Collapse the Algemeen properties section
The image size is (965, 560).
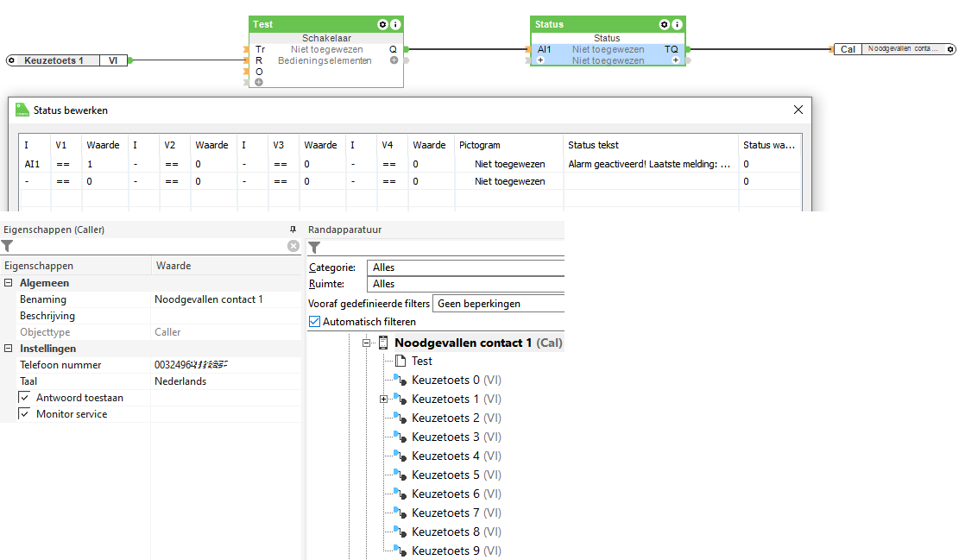click(x=9, y=283)
